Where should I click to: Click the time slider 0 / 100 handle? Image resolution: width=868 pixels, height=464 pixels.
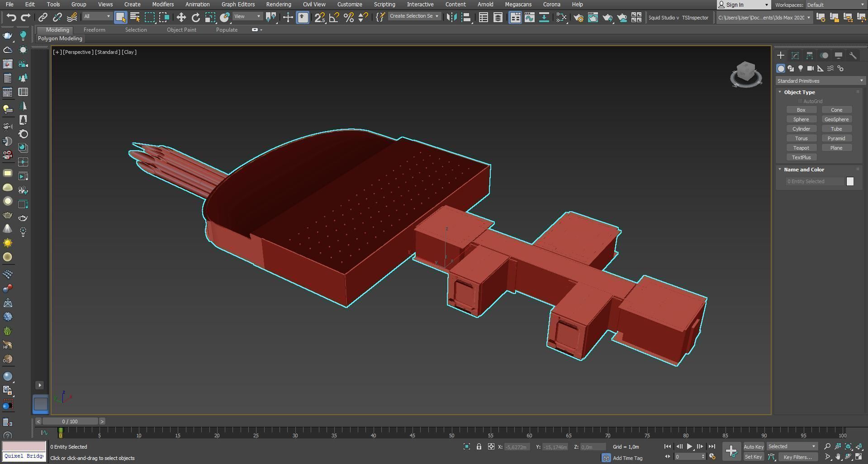pos(70,421)
